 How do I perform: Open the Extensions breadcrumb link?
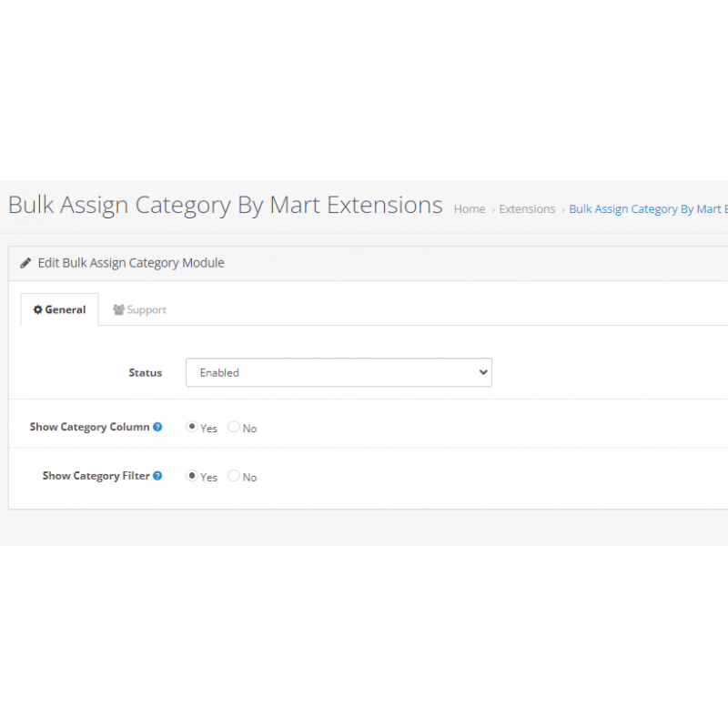click(527, 209)
